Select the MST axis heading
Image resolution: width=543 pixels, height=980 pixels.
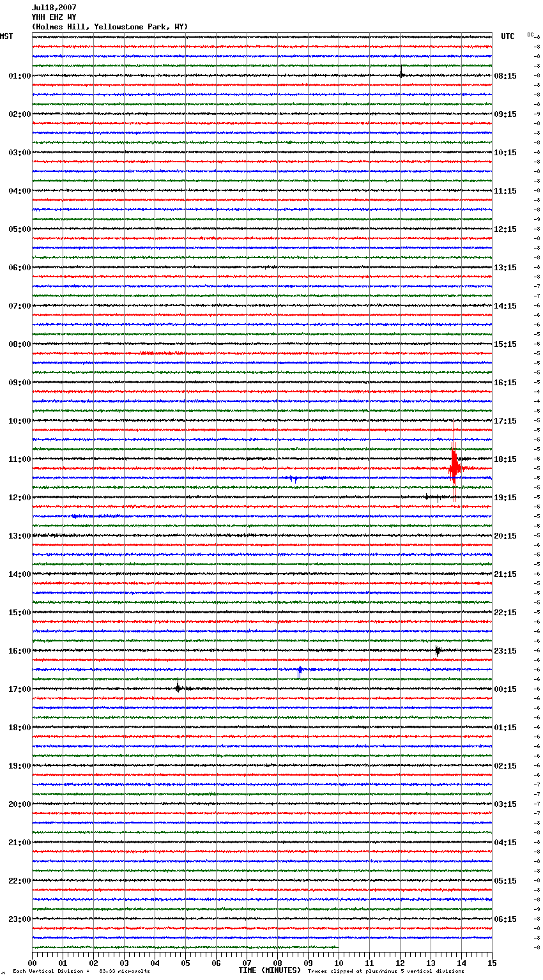pos(6,36)
